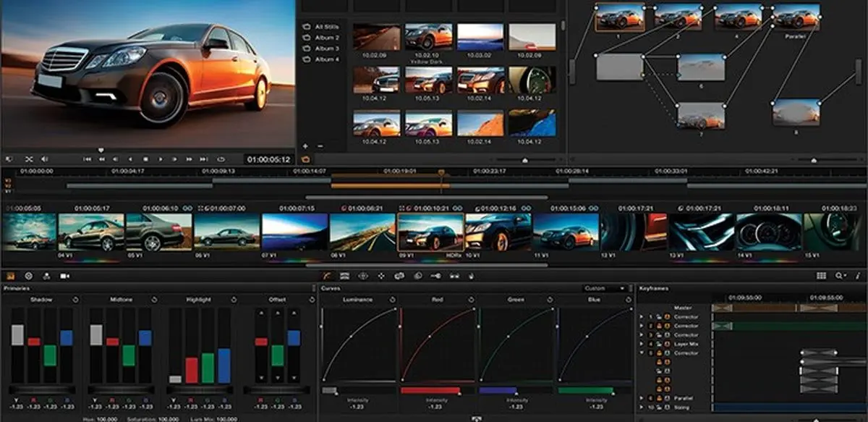
Task: Expand the Parallel track in the Keyframes panel
Action: 640,397
